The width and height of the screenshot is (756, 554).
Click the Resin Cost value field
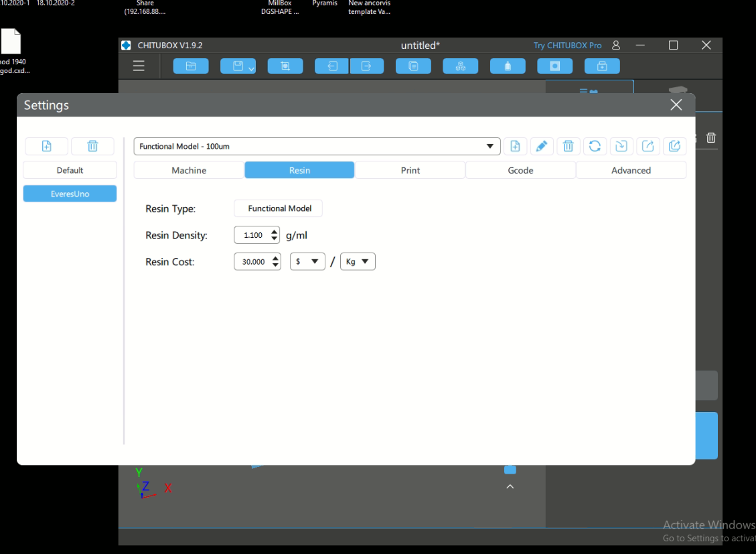tap(252, 262)
